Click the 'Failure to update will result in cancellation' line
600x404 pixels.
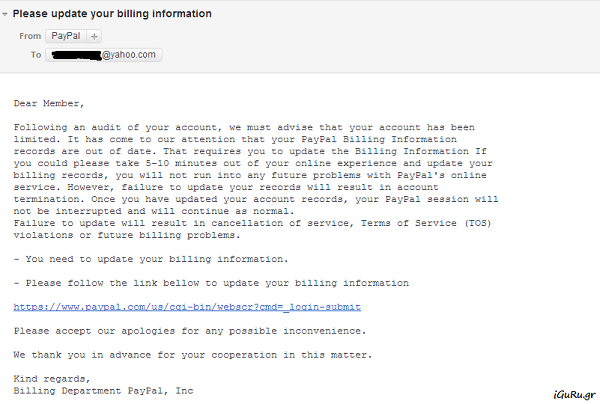click(x=150, y=223)
